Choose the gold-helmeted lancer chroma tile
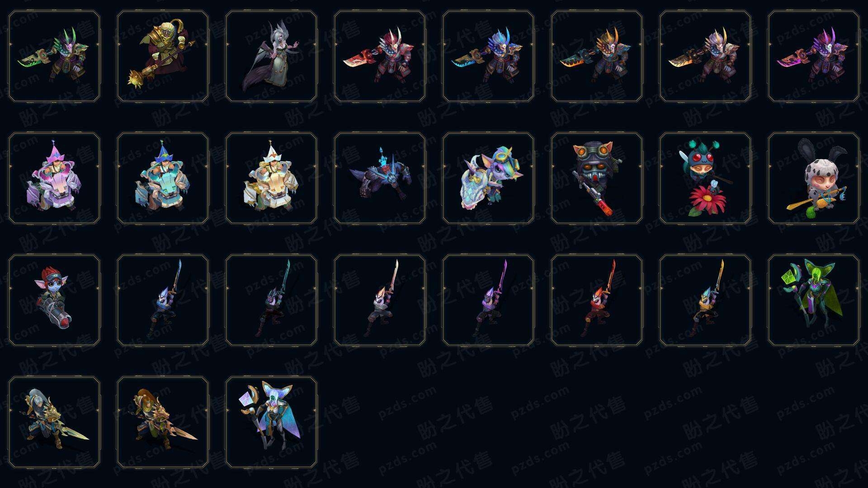Viewport: 868px width, 488px height. tap(163, 422)
